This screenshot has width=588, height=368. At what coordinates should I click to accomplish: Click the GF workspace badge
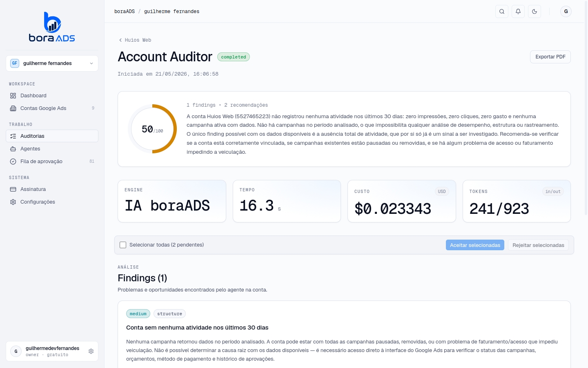15,63
